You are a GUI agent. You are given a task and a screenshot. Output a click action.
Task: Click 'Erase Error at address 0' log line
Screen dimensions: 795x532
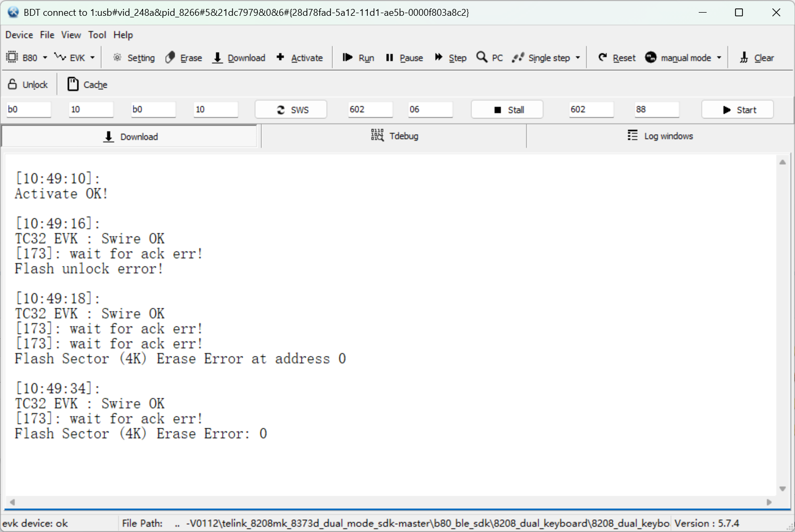(180, 359)
